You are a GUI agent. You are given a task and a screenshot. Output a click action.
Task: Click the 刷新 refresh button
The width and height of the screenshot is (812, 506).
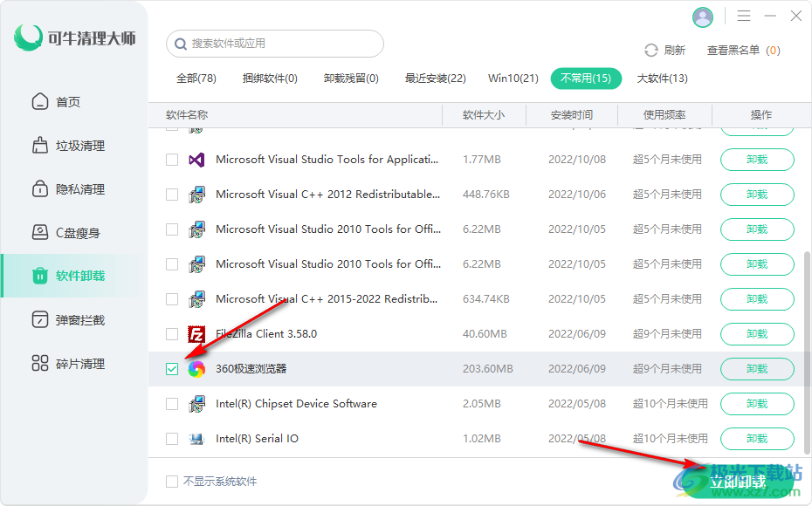(665, 51)
